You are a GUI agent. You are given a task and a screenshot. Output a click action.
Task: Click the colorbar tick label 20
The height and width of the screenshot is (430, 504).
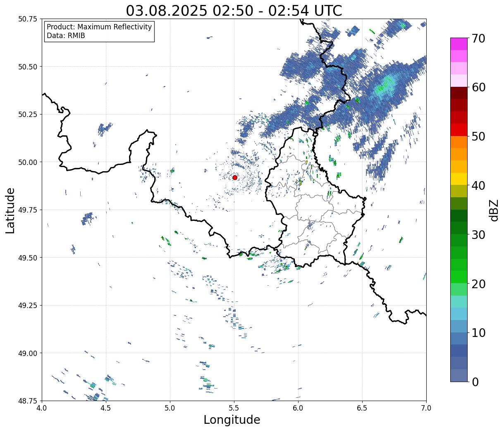point(478,284)
